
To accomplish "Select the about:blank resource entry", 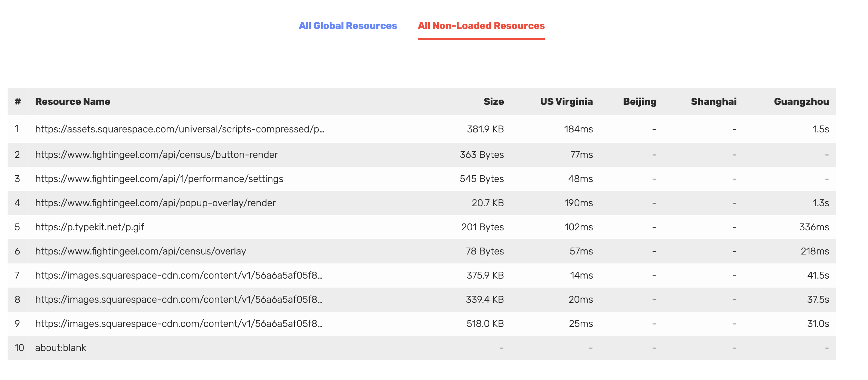I will coord(61,348).
